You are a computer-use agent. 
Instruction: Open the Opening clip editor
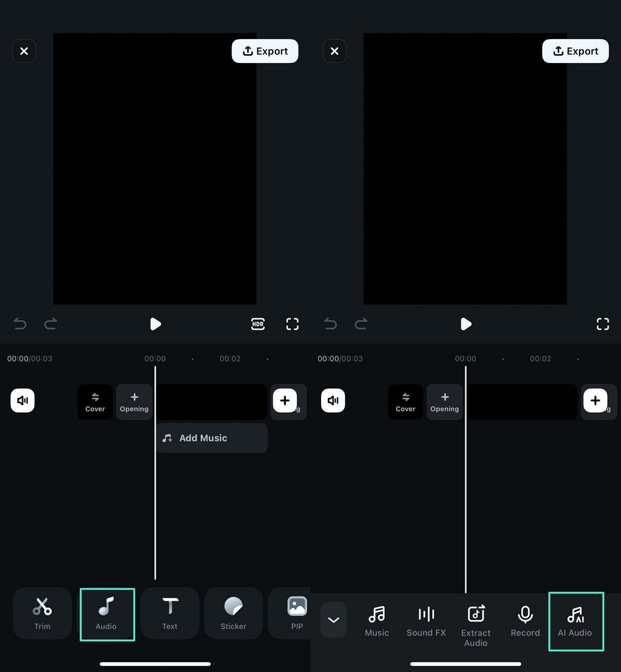coord(134,402)
